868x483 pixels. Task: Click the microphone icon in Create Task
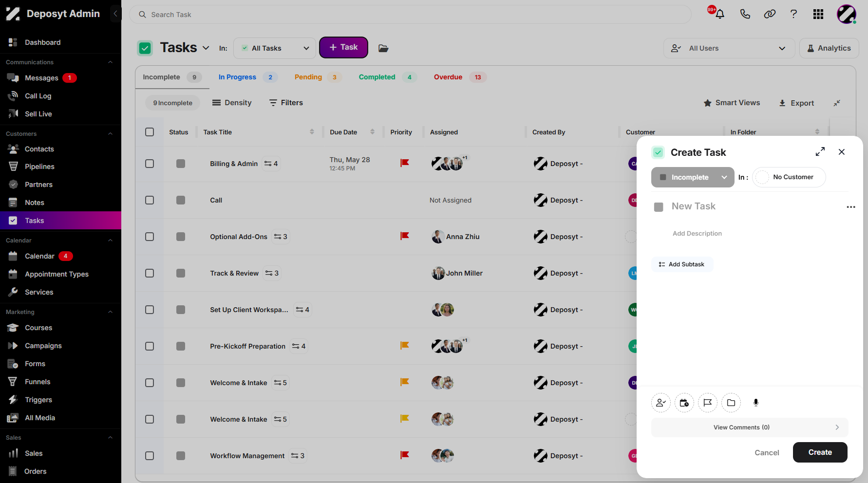(x=756, y=403)
